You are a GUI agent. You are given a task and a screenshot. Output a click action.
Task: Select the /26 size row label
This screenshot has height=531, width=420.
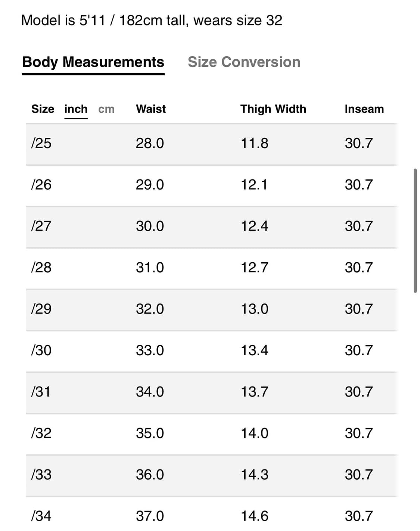pos(41,185)
